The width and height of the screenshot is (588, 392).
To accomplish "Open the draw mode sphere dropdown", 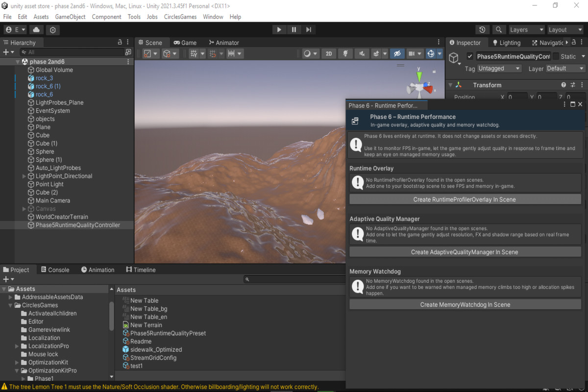I will click(311, 54).
